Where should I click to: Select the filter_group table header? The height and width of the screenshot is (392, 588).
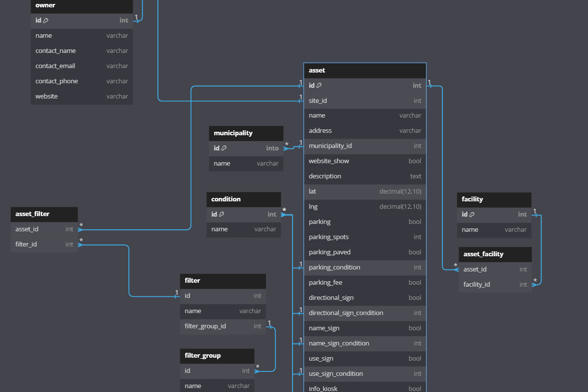tap(217, 356)
